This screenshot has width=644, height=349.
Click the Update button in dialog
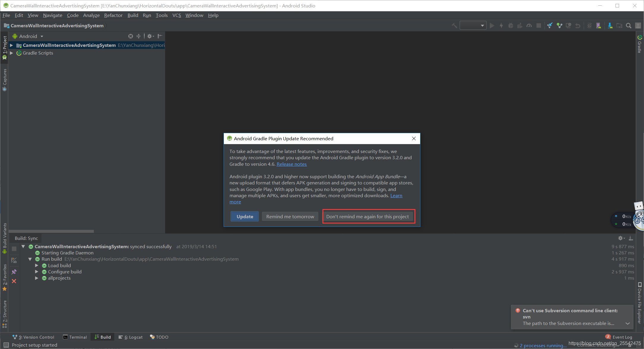[245, 216]
